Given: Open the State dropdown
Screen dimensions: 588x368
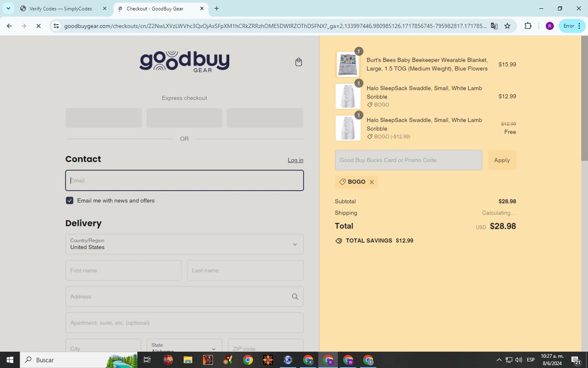Looking at the screenshot, I should (x=184, y=346).
